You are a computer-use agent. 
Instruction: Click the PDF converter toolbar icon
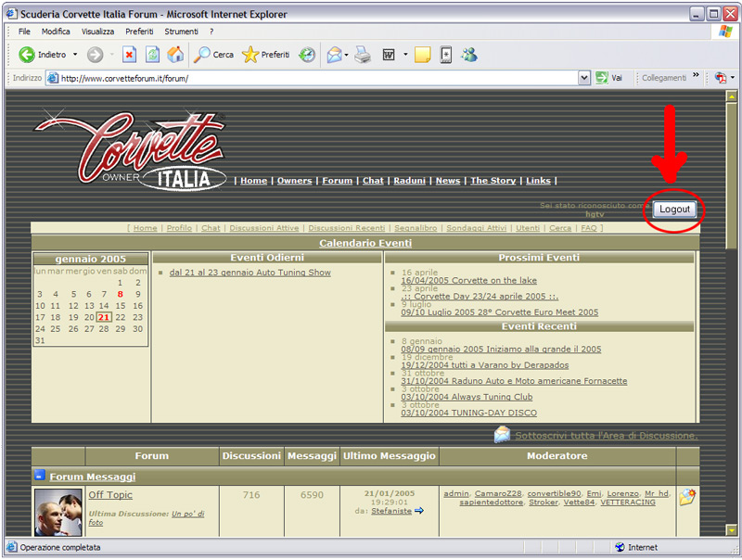721,78
